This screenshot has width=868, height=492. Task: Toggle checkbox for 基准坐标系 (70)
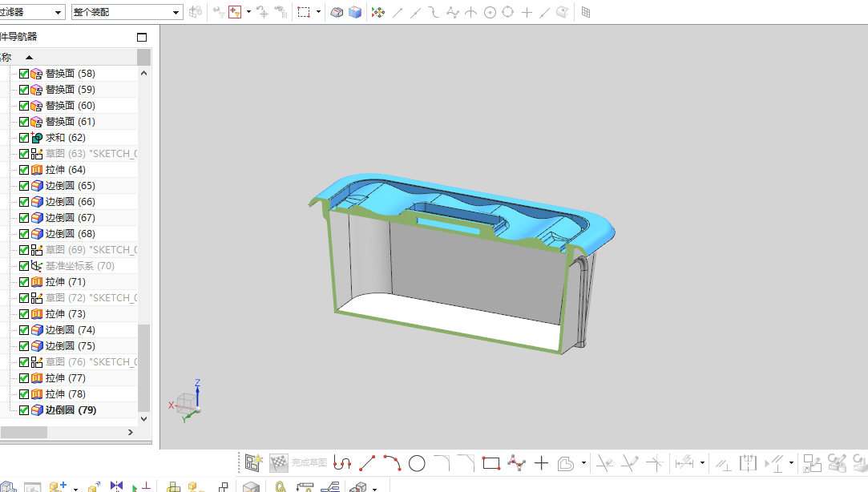tap(24, 266)
